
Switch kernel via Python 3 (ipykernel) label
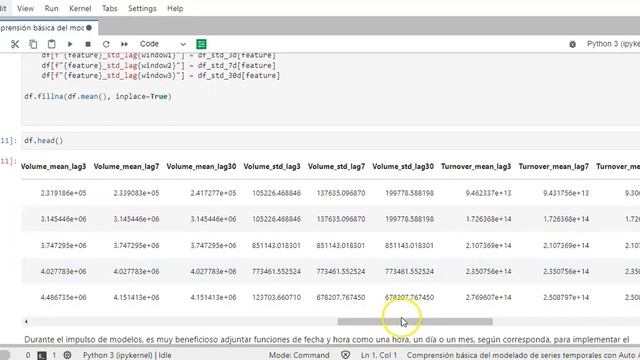pos(613,44)
